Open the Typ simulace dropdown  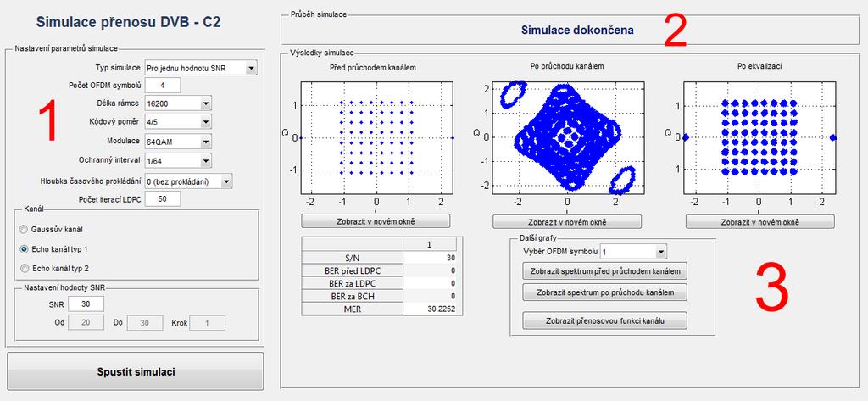[x=201, y=68]
